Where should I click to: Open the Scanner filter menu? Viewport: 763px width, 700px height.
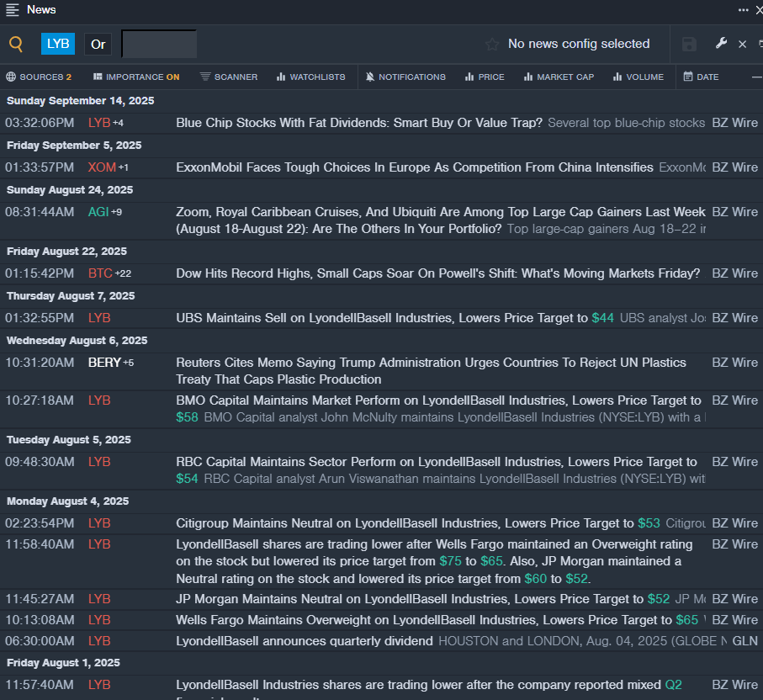(229, 77)
